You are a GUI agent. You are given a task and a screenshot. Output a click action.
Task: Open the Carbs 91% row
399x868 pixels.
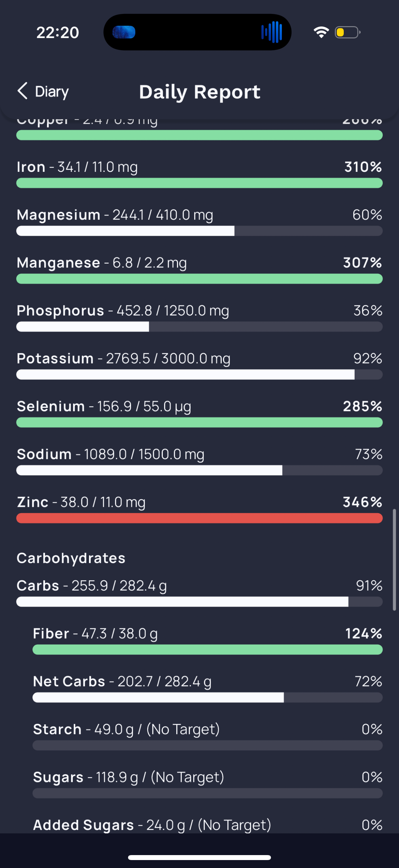pyautogui.click(x=199, y=592)
